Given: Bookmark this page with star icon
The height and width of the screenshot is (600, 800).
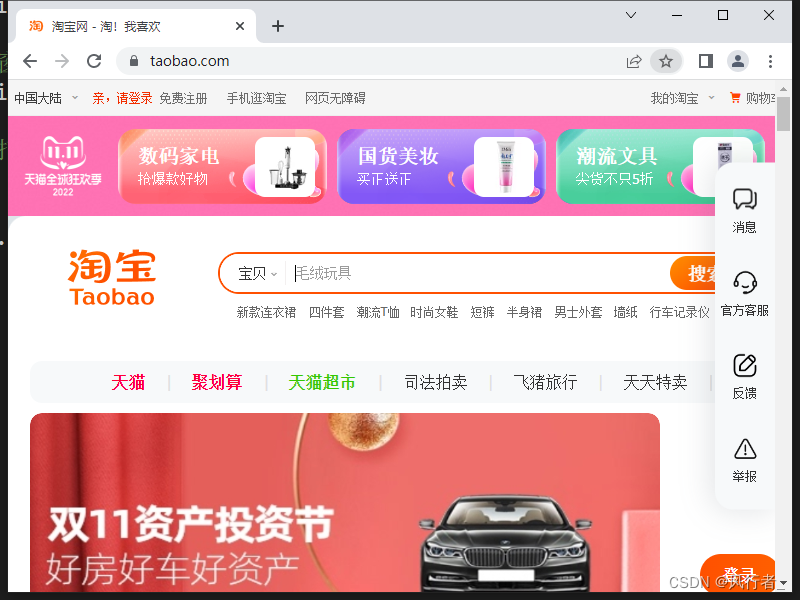Looking at the screenshot, I should 666,62.
